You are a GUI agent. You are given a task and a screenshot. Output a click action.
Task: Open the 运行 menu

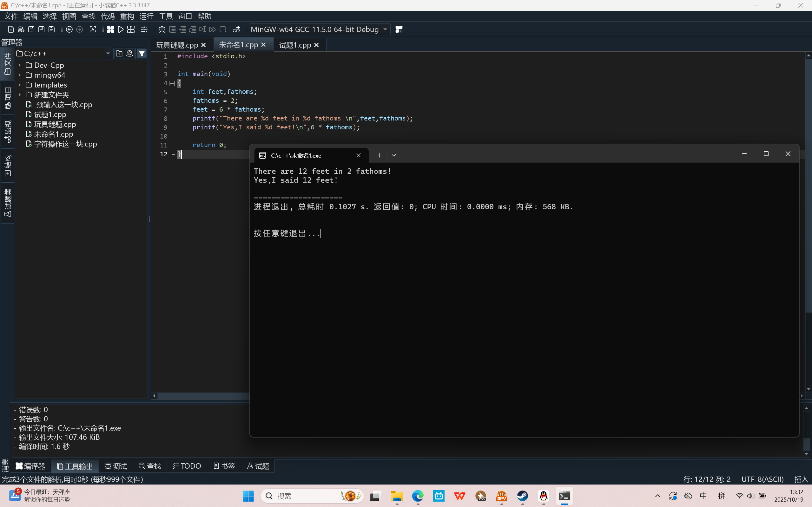click(x=146, y=16)
